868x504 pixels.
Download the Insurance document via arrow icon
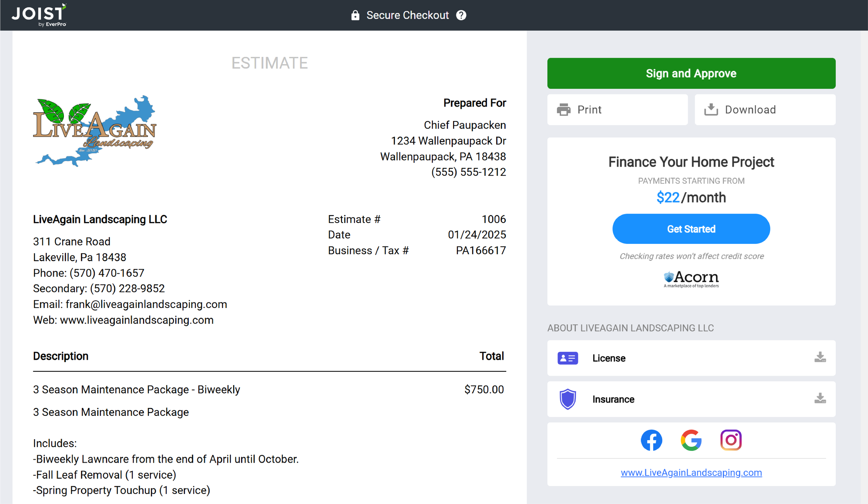tap(820, 399)
